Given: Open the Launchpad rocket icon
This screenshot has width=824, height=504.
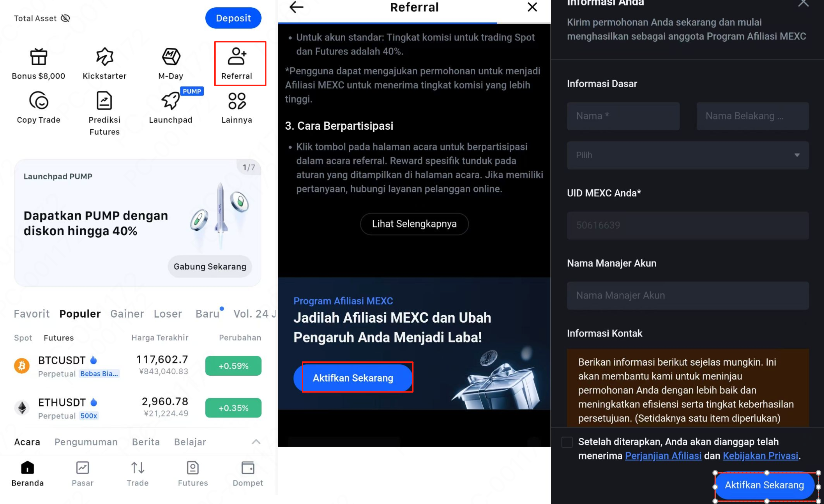Looking at the screenshot, I should pyautogui.click(x=171, y=100).
